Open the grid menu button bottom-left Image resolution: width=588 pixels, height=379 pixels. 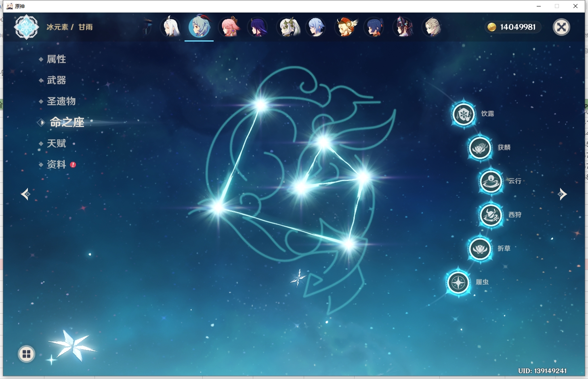(x=27, y=354)
